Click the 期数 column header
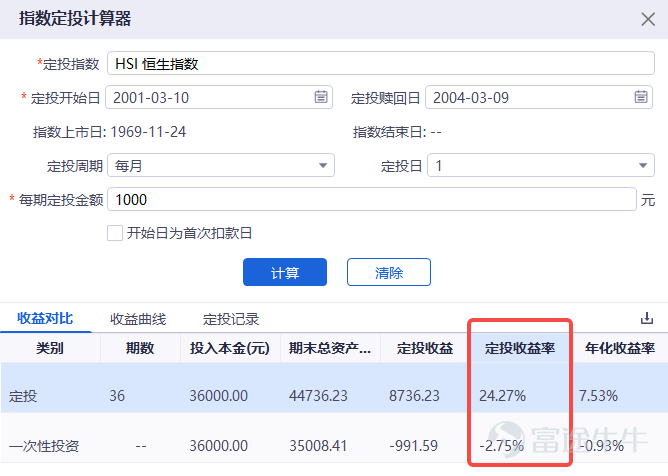 point(140,348)
